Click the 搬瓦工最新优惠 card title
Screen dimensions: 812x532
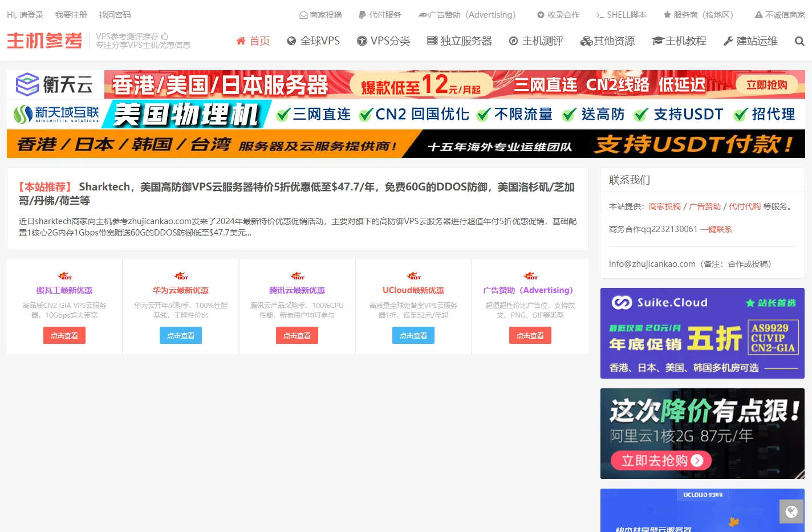[x=64, y=290]
